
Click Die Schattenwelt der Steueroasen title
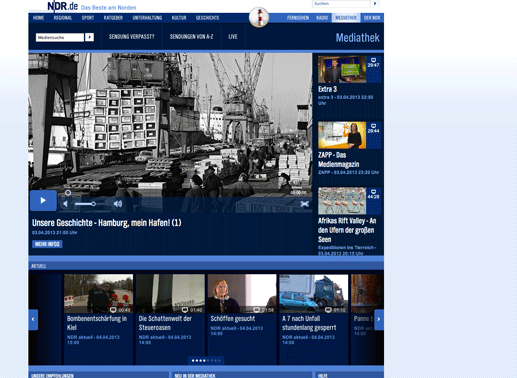165,323
